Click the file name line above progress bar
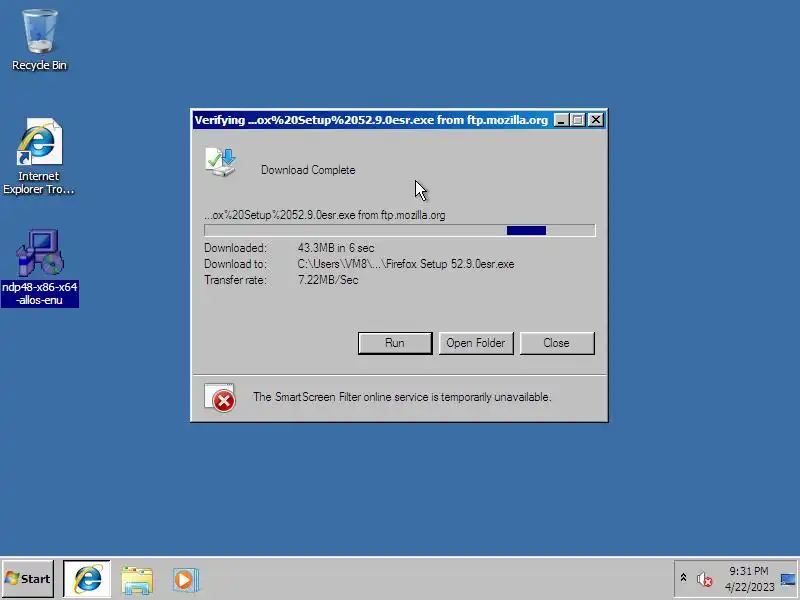This screenshot has height=600, width=800. click(325, 215)
